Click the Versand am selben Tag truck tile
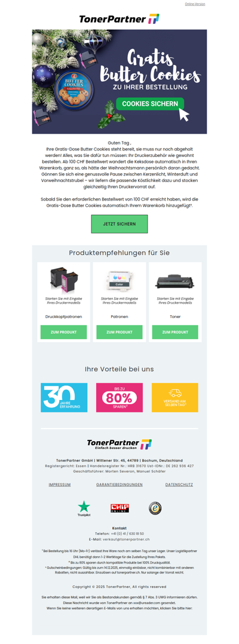 (175, 398)
